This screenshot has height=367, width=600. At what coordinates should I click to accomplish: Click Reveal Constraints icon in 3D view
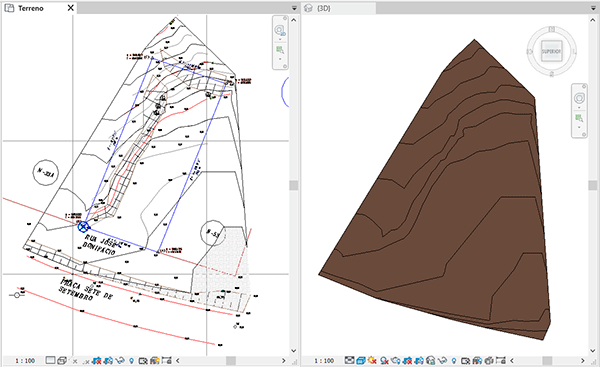click(501, 360)
